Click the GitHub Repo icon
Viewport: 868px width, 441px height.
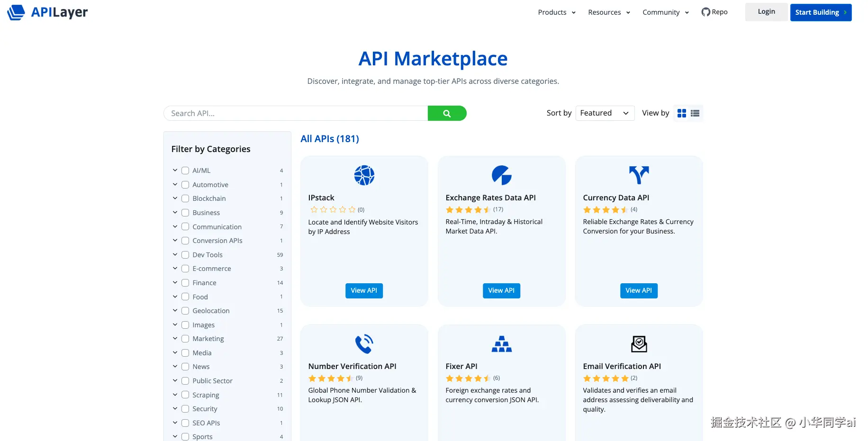(x=705, y=12)
